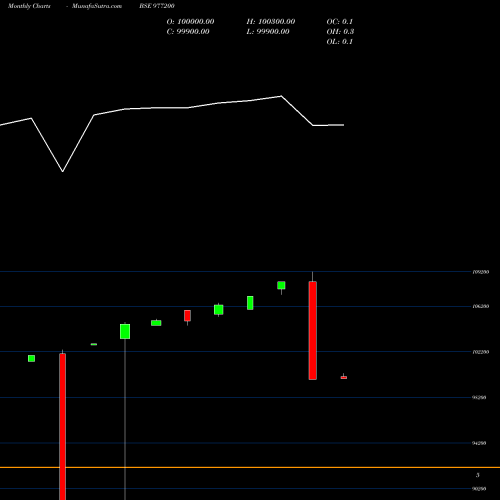Viewport: 500px width, 500px height.
Task: Click the first green candle on the far left
Action: (31, 358)
